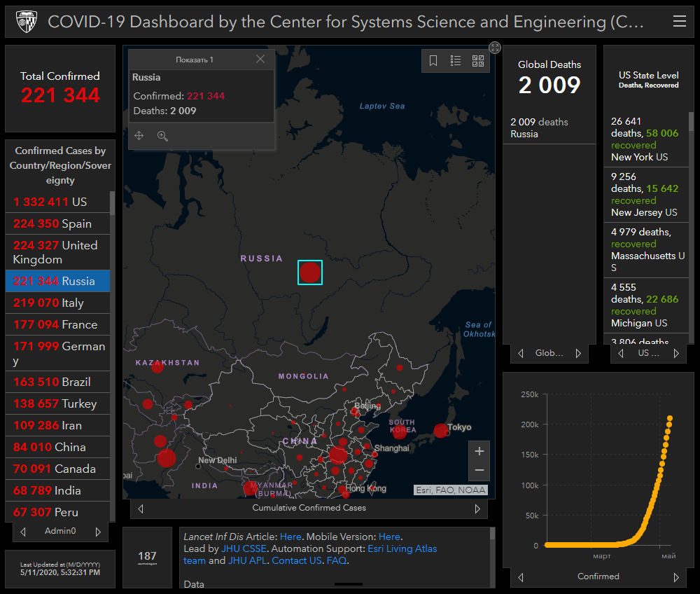Click the last data point on chart

pos(670,418)
